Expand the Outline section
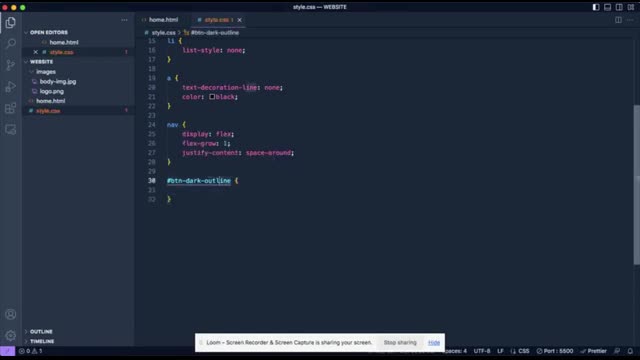 tap(41, 331)
